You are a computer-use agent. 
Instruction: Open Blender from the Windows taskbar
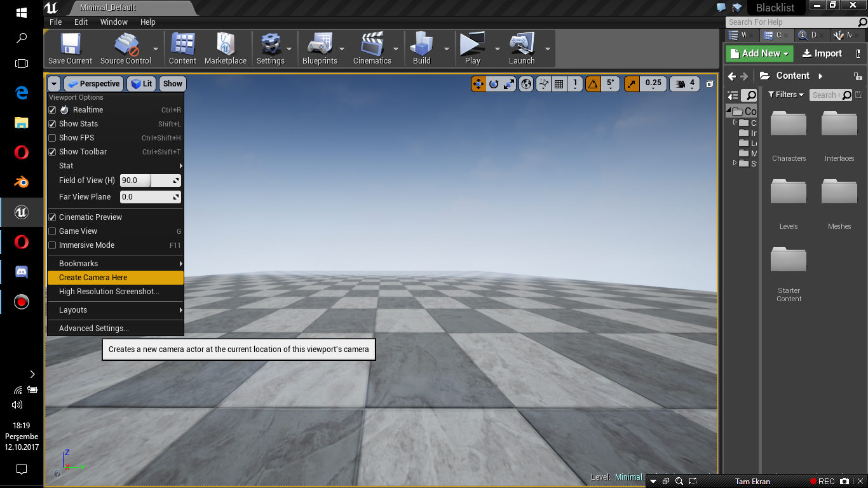(22, 182)
